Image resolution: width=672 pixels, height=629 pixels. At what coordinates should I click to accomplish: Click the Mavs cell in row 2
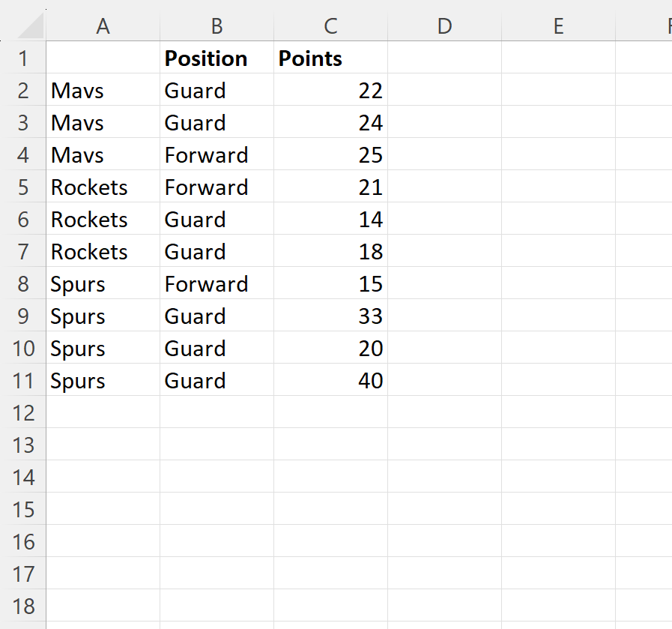[x=103, y=90]
